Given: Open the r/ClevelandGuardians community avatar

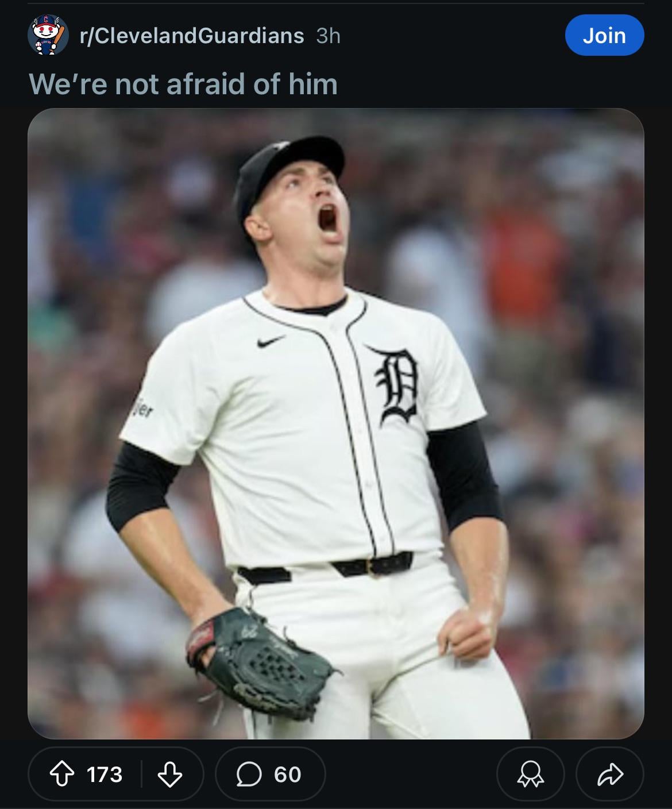Looking at the screenshot, I should (x=48, y=36).
